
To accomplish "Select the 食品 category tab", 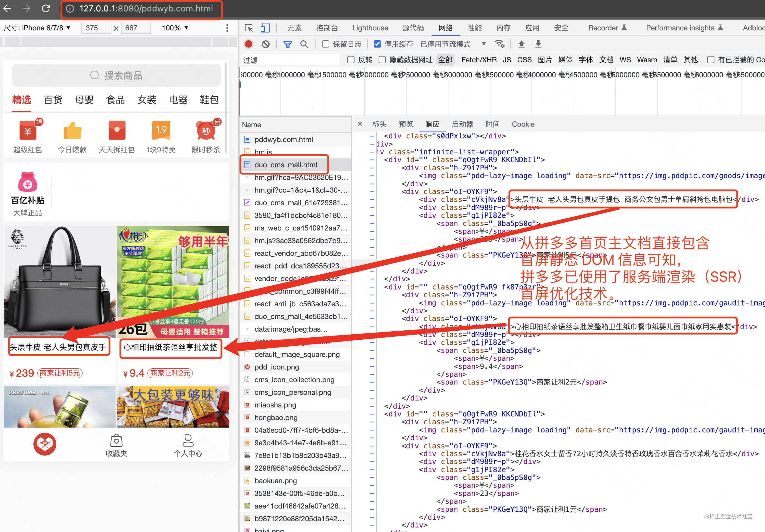I will [115, 100].
